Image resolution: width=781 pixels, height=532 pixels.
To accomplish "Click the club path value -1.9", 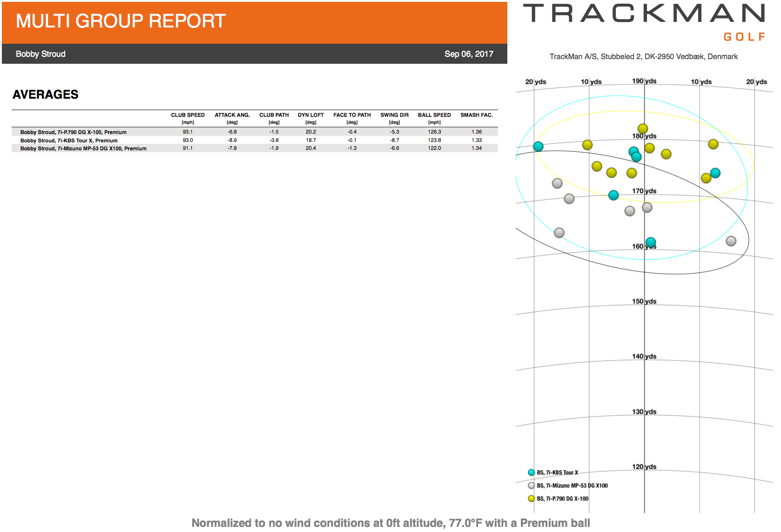I will coord(274,148).
